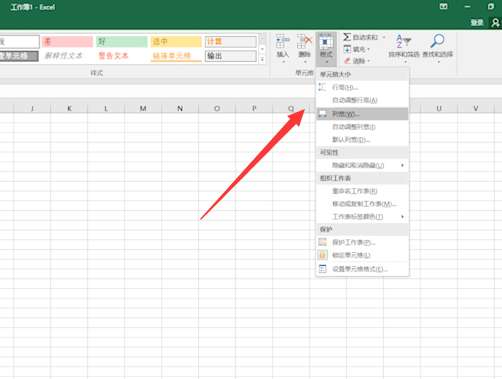
Task: Select Protect Sheet (P) menu item
Action: [362, 242]
